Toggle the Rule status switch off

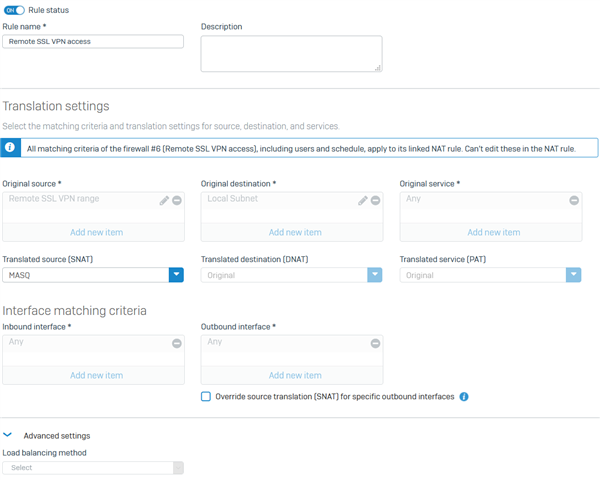click(14, 10)
